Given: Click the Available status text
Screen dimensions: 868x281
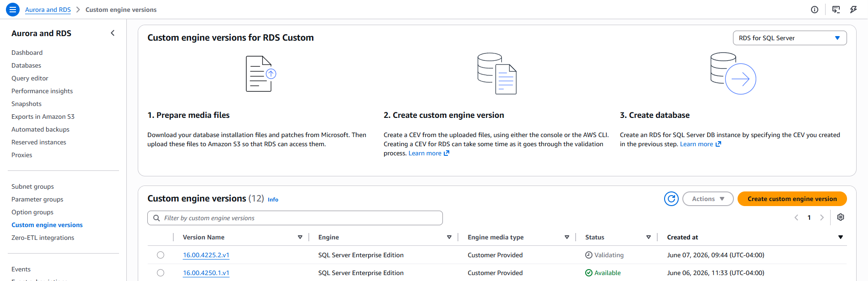Looking at the screenshot, I should (x=608, y=273).
